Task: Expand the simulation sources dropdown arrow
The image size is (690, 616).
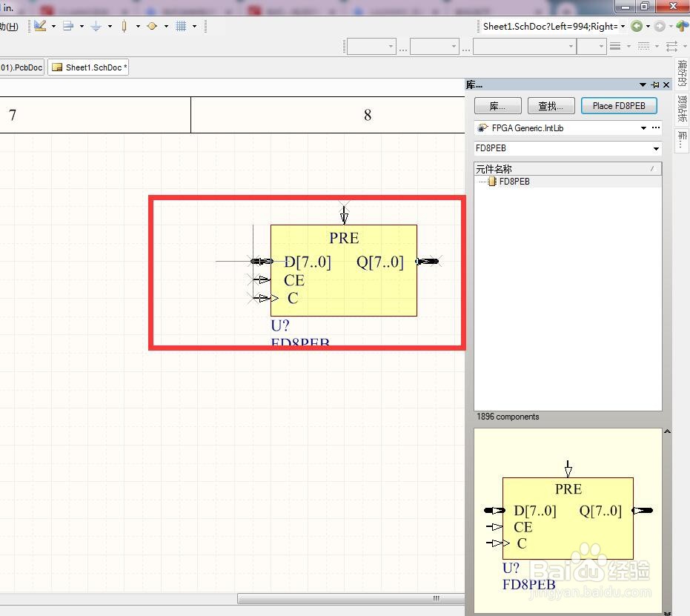Action: tap(166, 27)
